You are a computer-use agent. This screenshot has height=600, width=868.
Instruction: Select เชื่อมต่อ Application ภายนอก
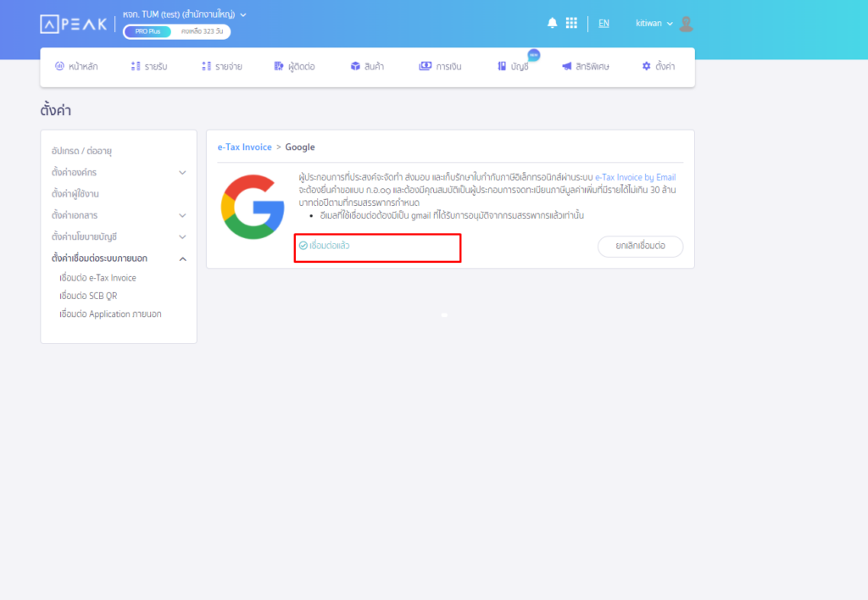[x=111, y=314]
